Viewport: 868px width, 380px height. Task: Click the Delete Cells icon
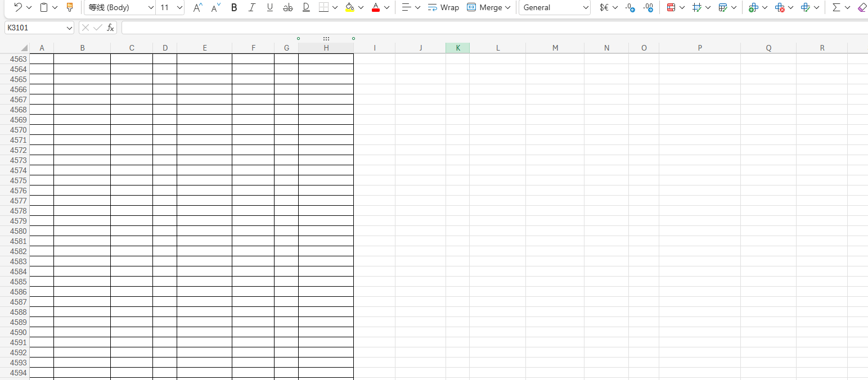click(x=779, y=7)
